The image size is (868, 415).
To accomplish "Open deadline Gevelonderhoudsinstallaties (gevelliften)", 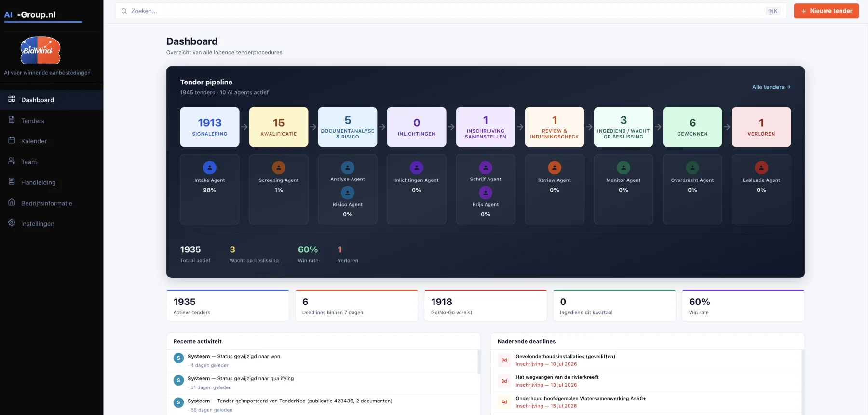I will pyautogui.click(x=647, y=360).
